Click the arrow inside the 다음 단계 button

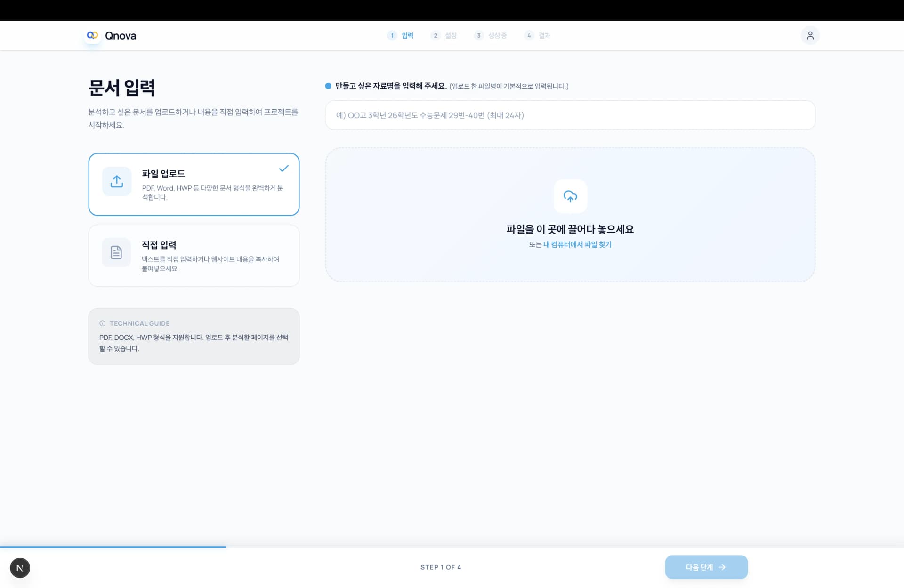723,567
